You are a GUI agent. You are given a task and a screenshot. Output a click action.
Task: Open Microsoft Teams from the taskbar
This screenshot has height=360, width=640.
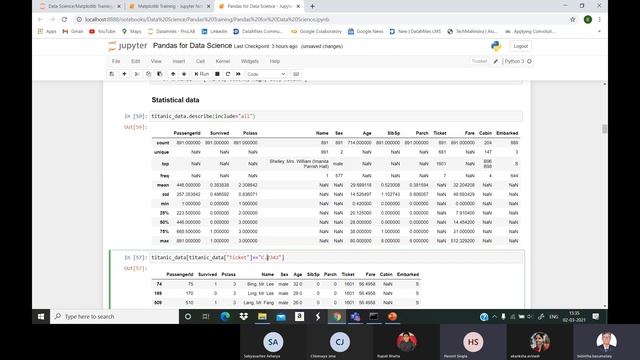(x=355, y=316)
